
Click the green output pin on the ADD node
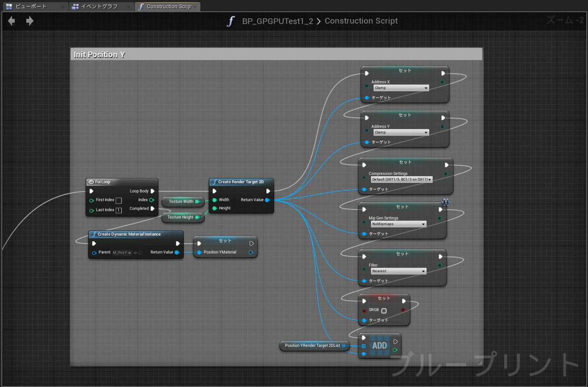click(395, 350)
